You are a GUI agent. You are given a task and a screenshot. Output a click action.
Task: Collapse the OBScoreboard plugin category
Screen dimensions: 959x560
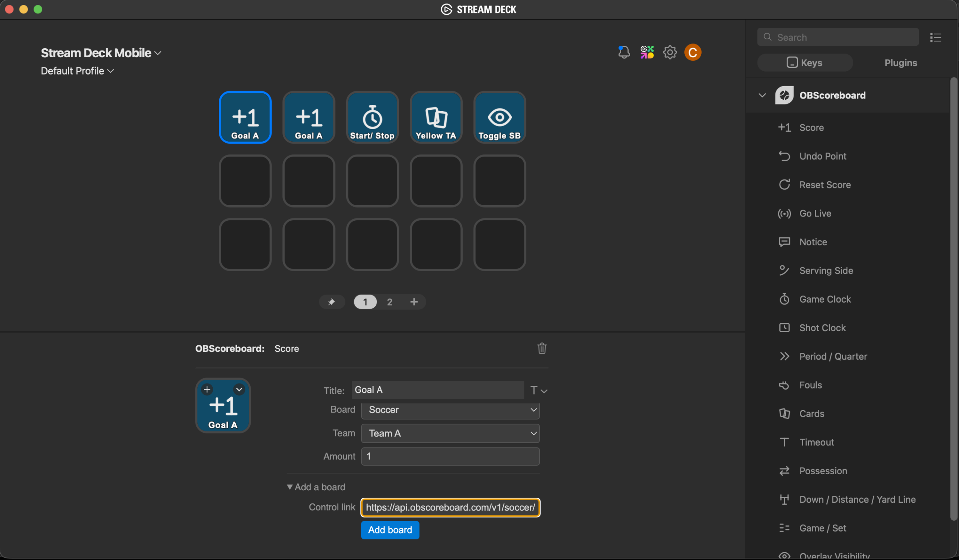coord(762,95)
